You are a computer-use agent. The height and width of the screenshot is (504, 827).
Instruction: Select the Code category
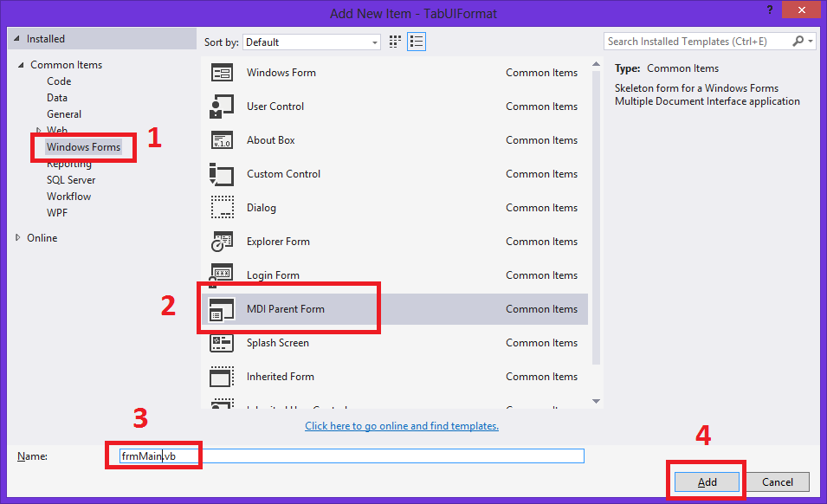tap(59, 81)
